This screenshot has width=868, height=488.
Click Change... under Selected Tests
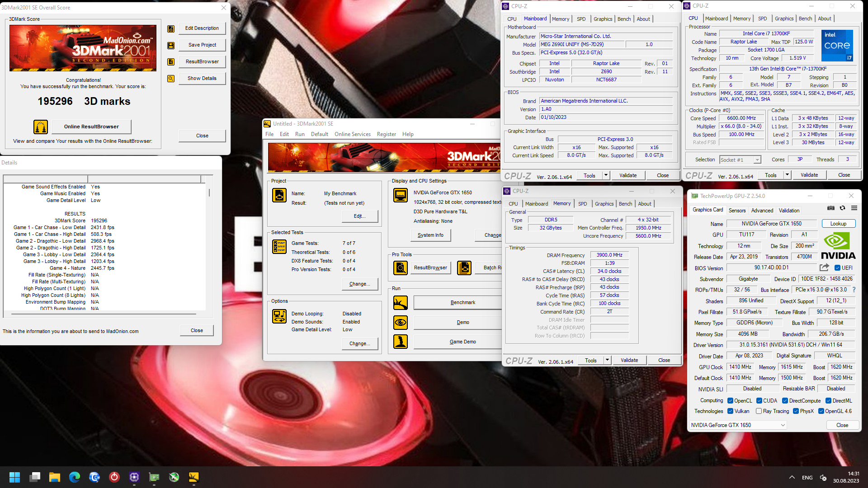pyautogui.click(x=359, y=284)
